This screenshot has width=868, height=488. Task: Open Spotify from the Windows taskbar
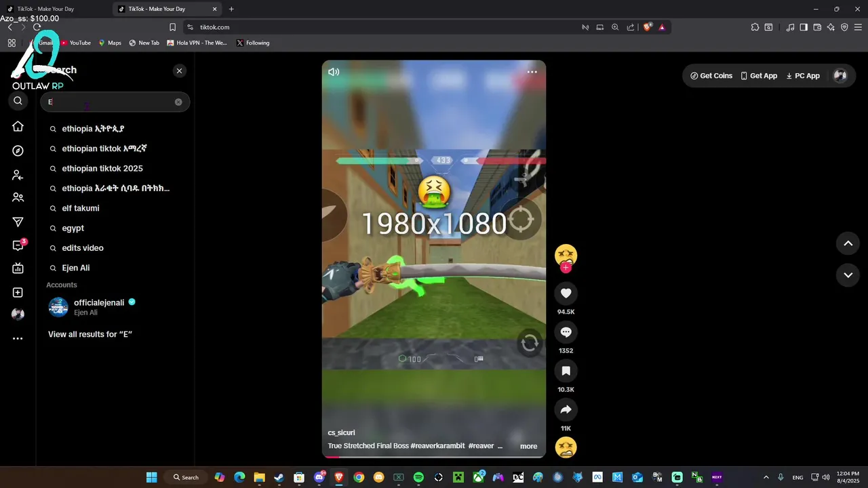pyautogui.click(x=418, y=477)
